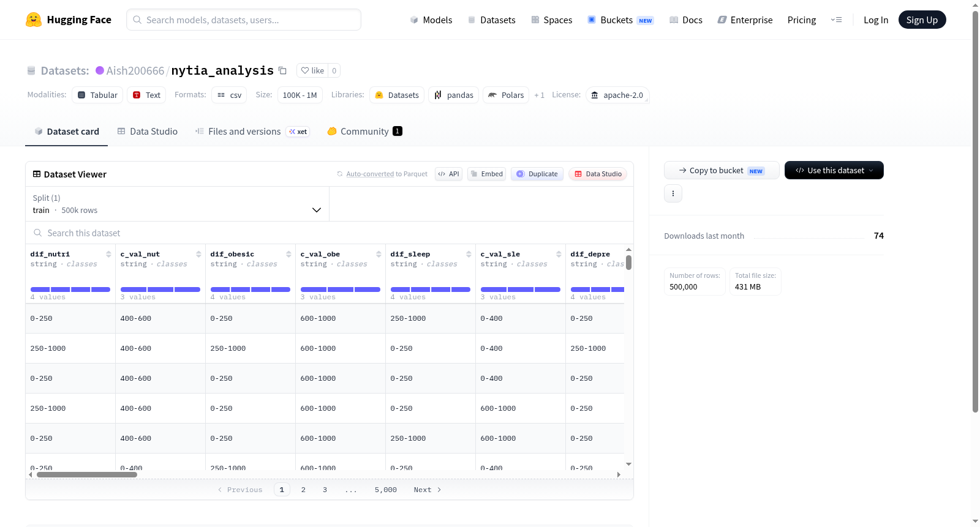
Task: Open Spaces in top navigation
Action: (552, 20)
